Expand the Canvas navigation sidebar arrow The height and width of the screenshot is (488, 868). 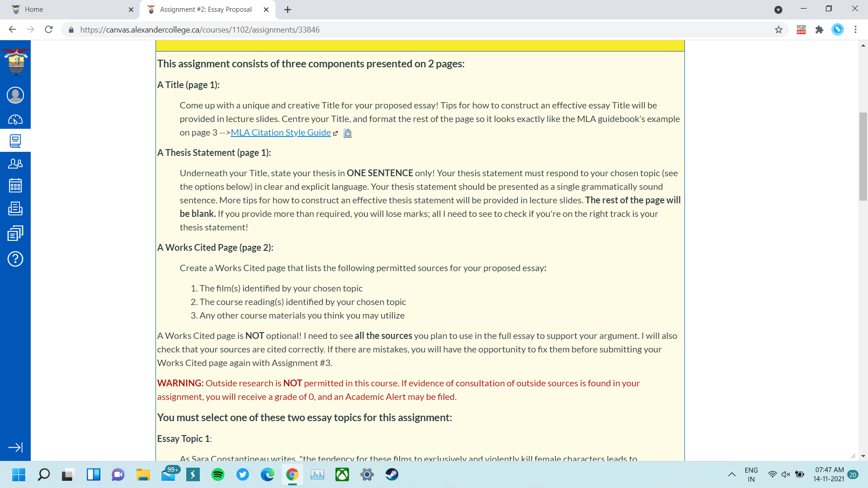click(15, 447)
